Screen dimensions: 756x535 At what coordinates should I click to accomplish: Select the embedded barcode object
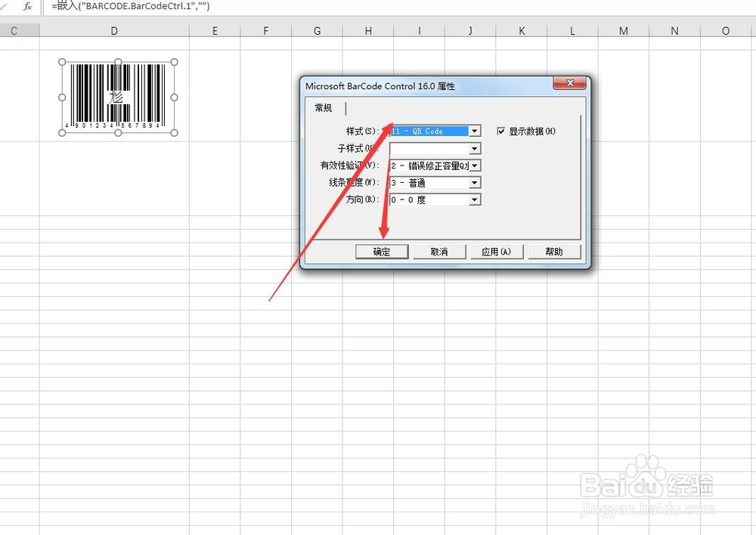click(x=118, y=97)
